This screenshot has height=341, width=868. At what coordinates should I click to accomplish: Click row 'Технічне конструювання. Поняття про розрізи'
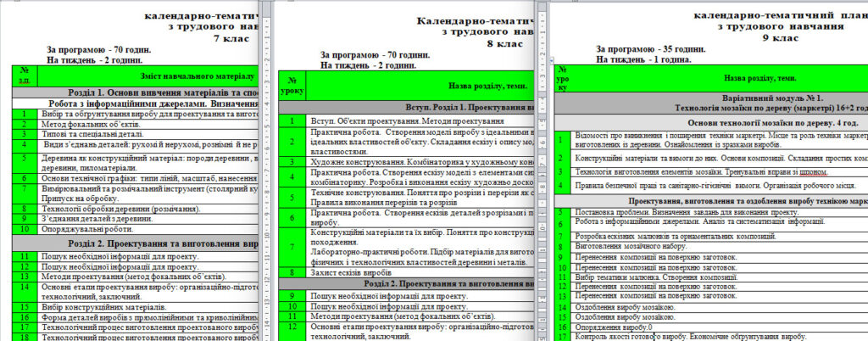[406, 197]
